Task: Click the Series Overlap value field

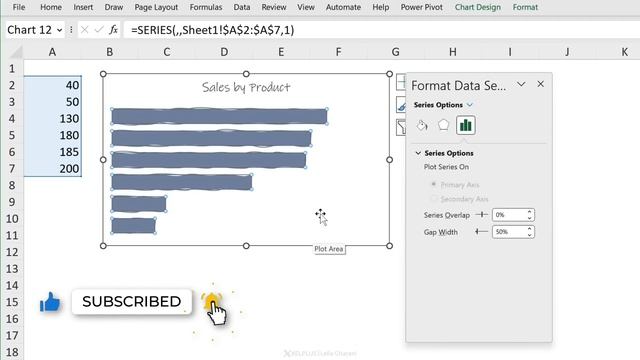Action: click(x=509, y=215)
